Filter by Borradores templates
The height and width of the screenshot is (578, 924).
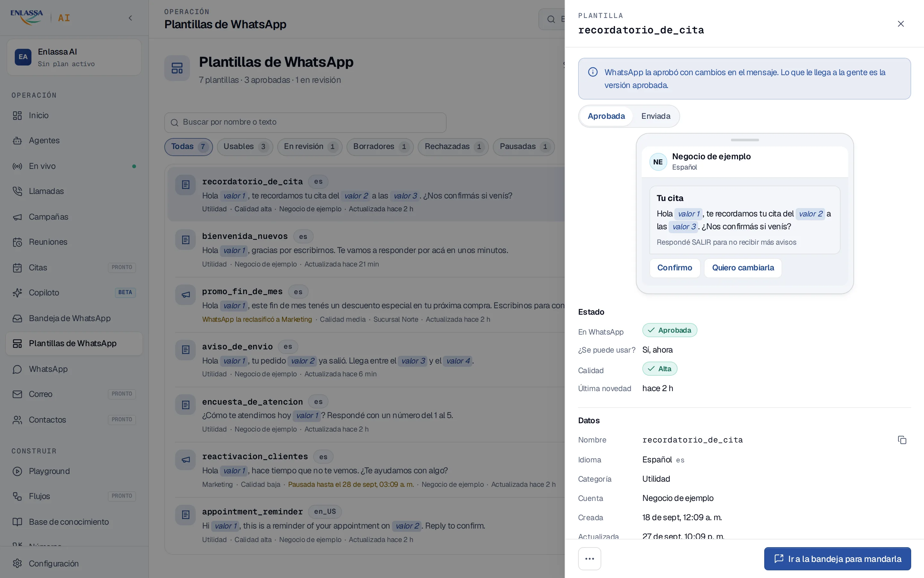pos(380,147)
